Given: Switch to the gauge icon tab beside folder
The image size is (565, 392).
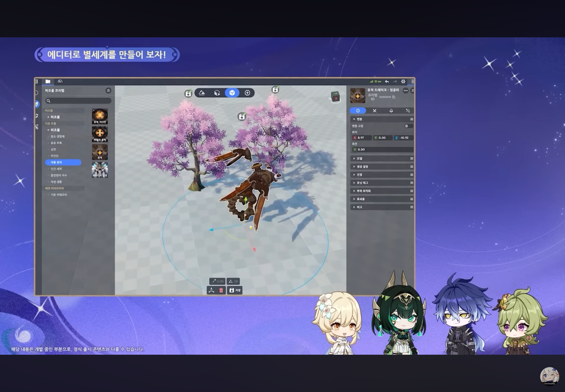Looking at the screenshot, I should tap(60, 82).
